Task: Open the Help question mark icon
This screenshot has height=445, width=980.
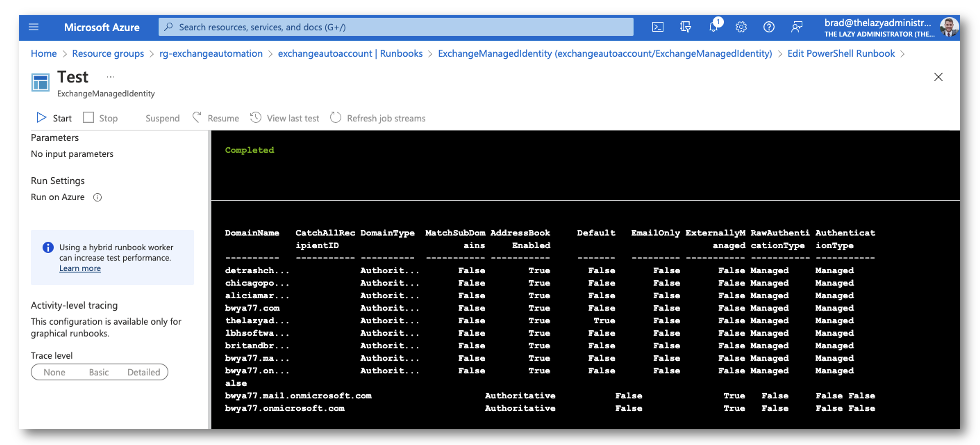Action: point(769,27)
